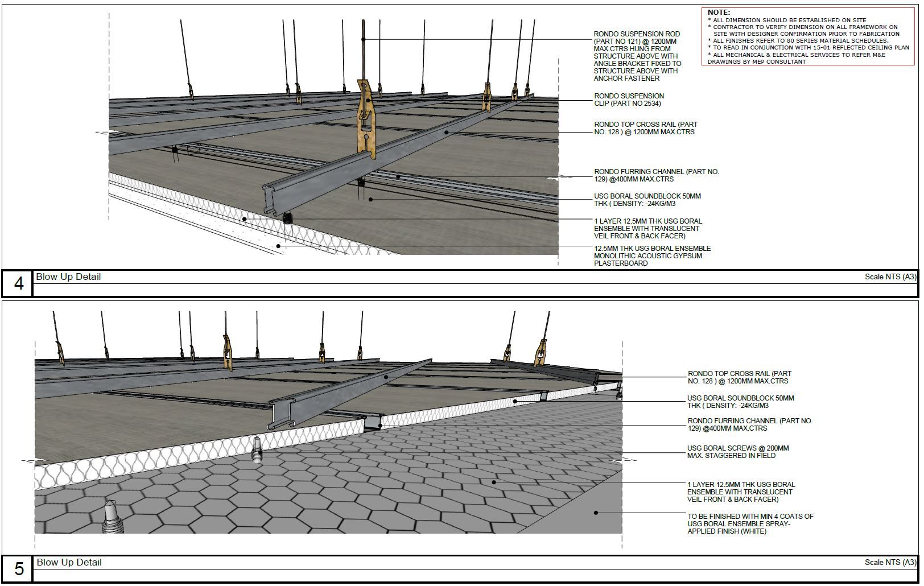Click the detail number 5 box

pyautogui.click(x=18, y=569)
